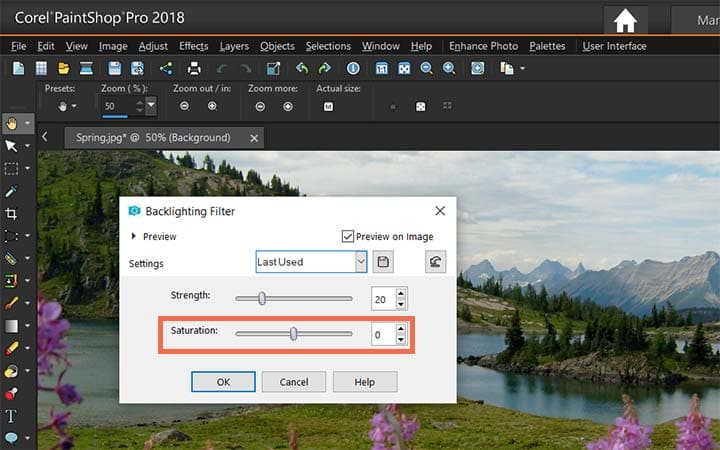720x450 pixels.
Task: Open the Enhance Photo menu
Action: [483, 46]
